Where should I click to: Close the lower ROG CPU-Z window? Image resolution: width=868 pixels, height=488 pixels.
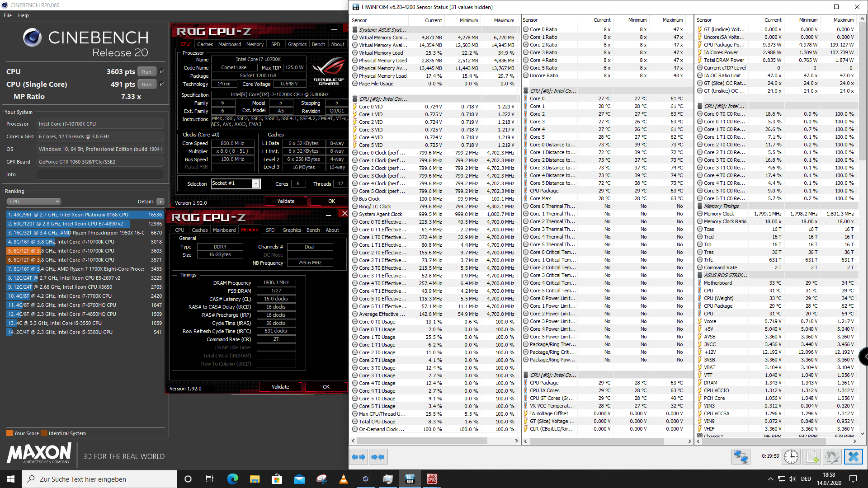(x=344, y=213)
